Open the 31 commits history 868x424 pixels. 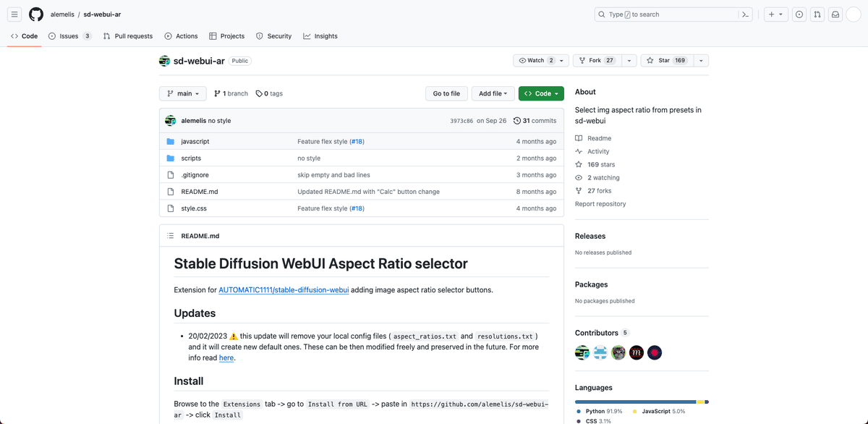coord(535,121)
